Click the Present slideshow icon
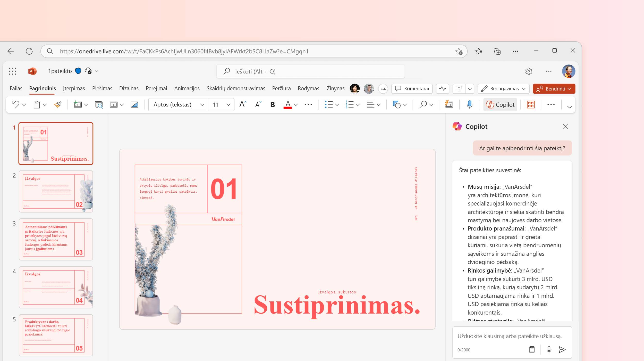644x361 pixels. (459, 89)
